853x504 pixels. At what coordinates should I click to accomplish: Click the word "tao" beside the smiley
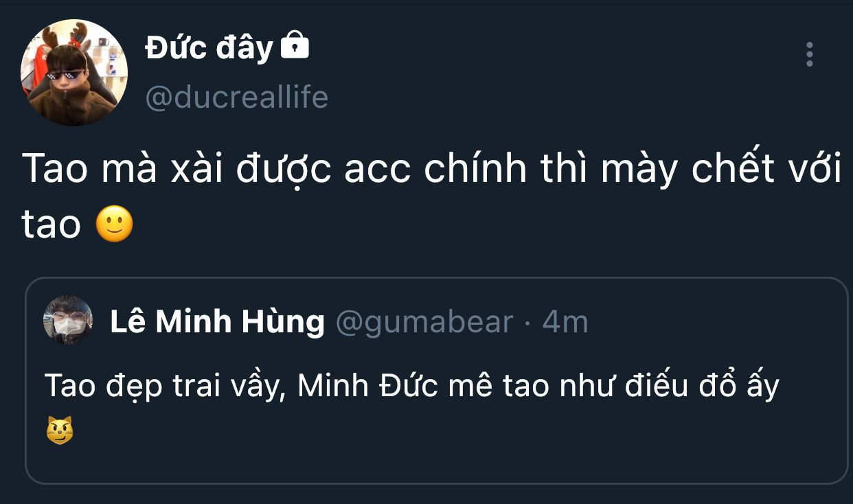click(x=52, y=225)
